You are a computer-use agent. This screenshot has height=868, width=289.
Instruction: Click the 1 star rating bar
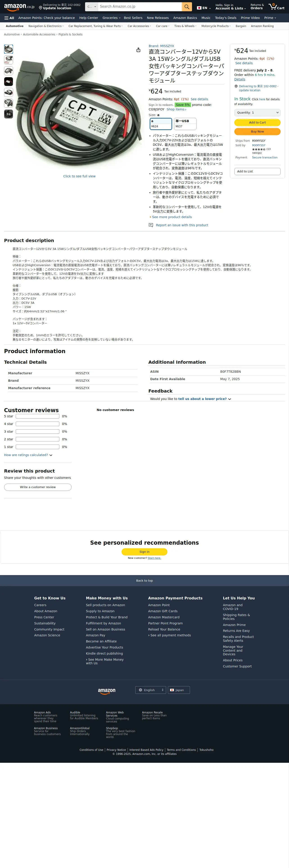pos(38,447)
